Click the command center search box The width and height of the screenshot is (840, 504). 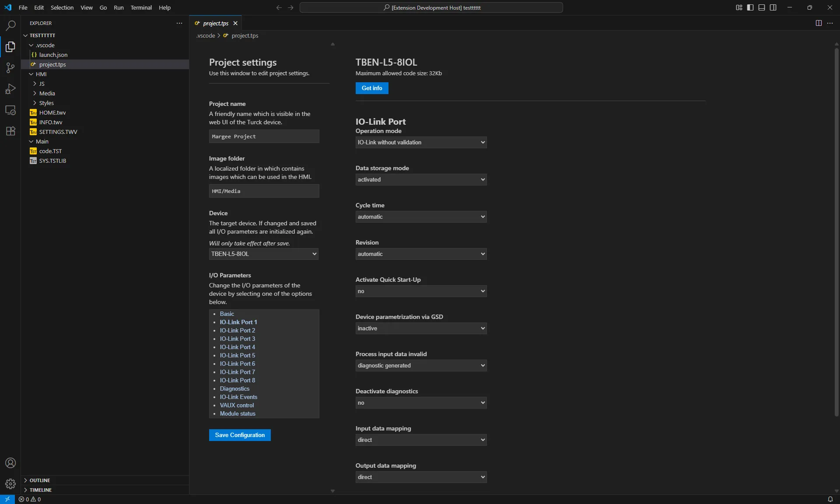pos(431,7)
